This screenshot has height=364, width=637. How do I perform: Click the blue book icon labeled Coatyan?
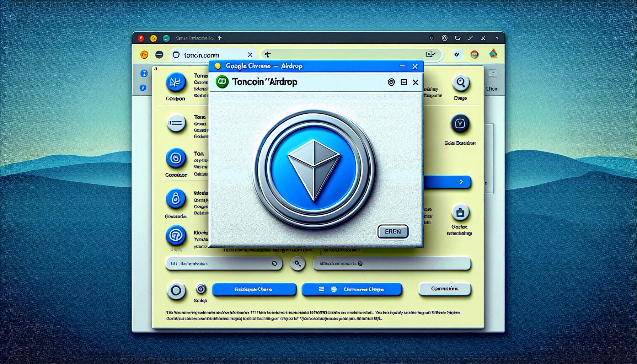coord(176,82)
